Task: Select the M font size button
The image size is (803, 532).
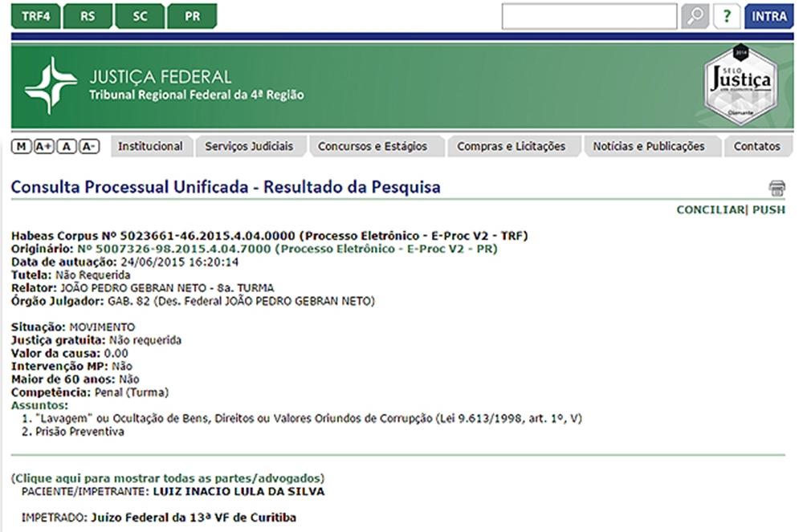Action: pos(21,146)
